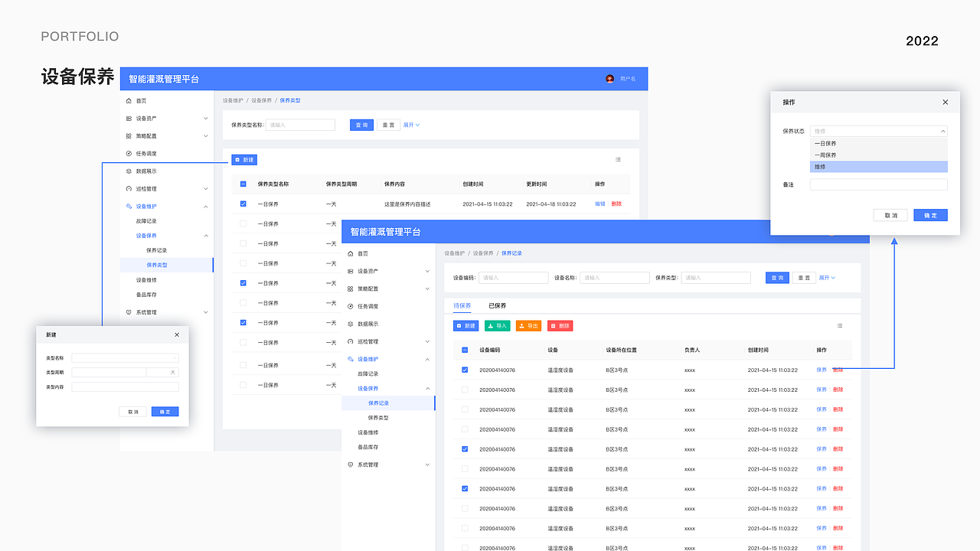Click 查询 button in 保养记录 window
980x551 pixels.
click(x=777, y=278)
